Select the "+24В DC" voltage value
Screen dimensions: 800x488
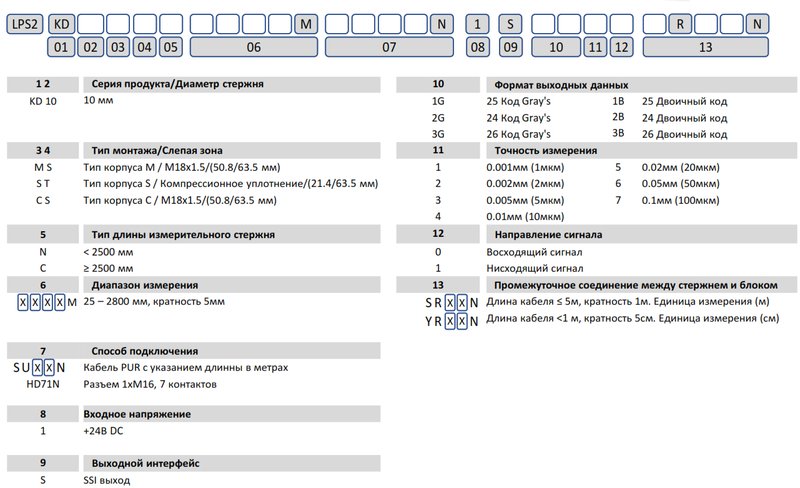(103, 431)
